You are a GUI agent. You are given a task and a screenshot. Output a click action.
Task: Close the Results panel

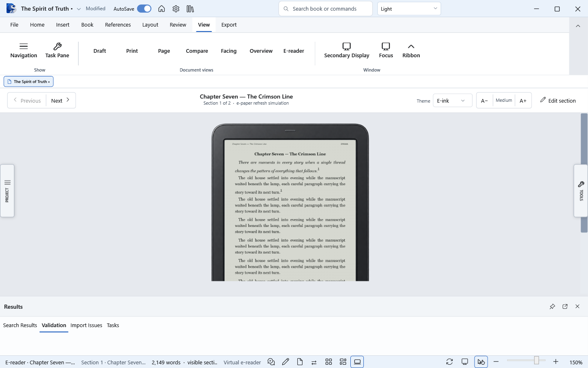click(577, 307)
